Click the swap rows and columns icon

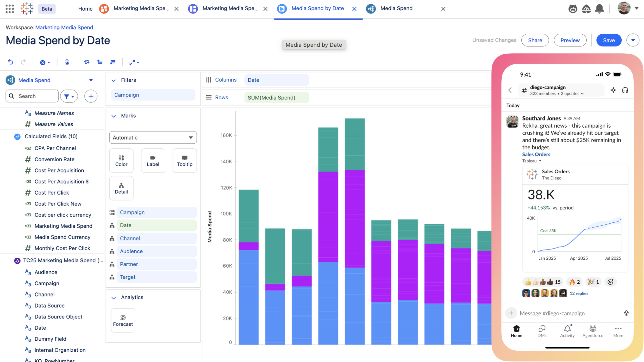pos(87,62)
